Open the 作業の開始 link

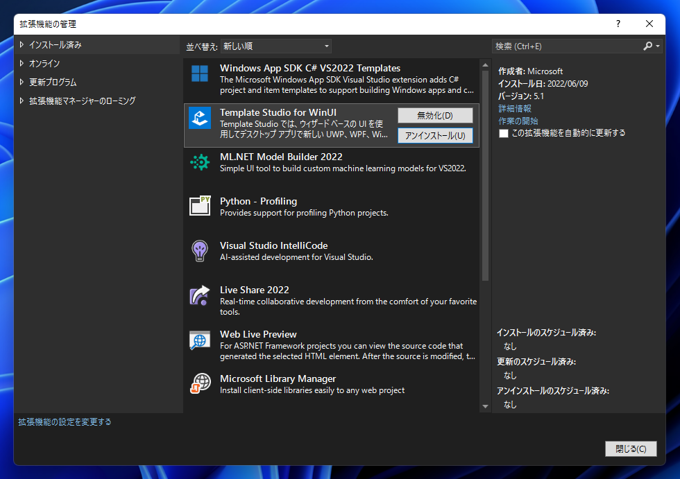(x=518, y=121)
